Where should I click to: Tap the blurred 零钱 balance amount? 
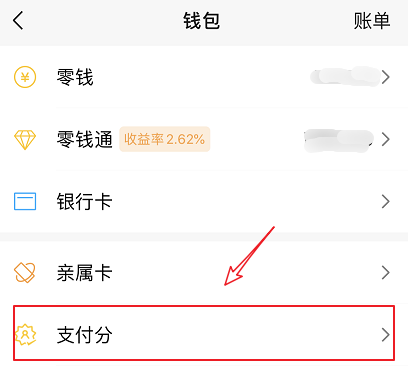(x=345, y=76)
